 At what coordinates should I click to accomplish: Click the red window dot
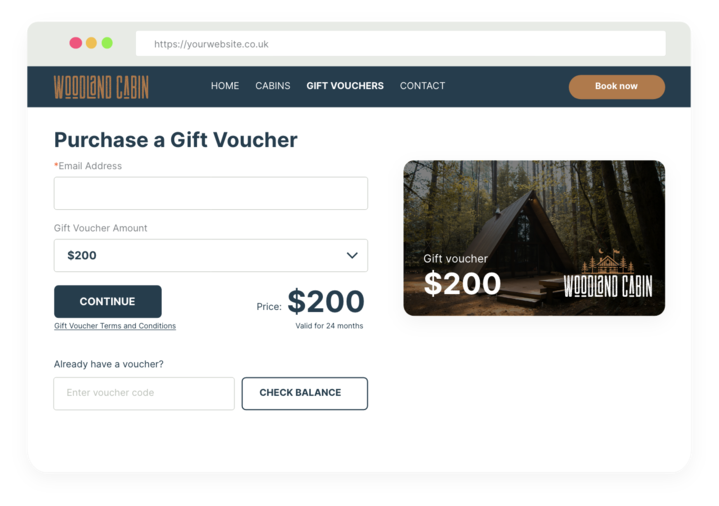click(x=76, y=43)
